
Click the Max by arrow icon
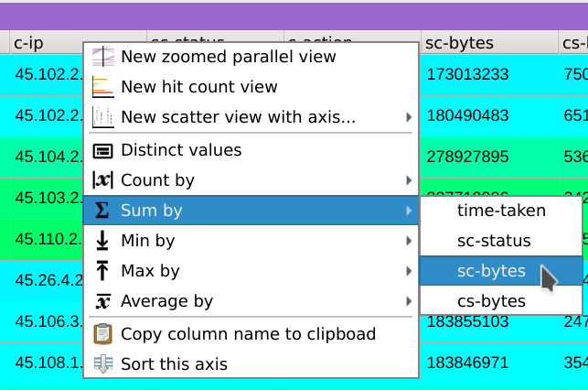coord(103,271)
